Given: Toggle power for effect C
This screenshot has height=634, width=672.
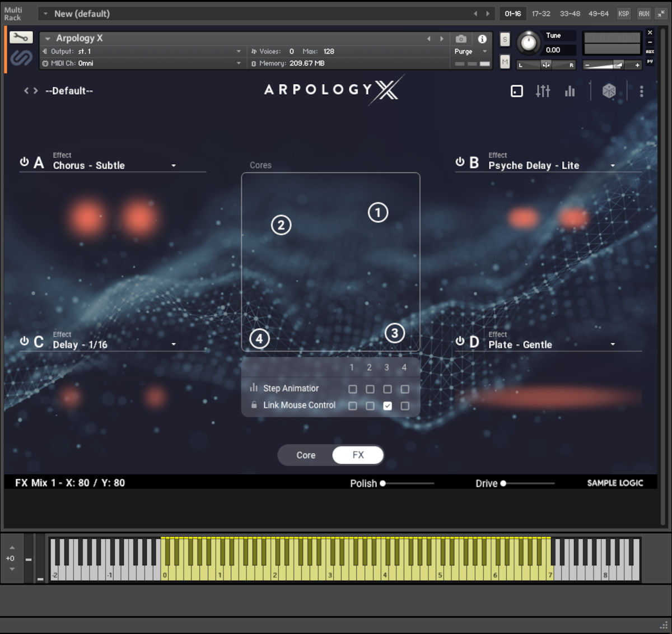Looking at the screenshot, I should tap(24, 341).
